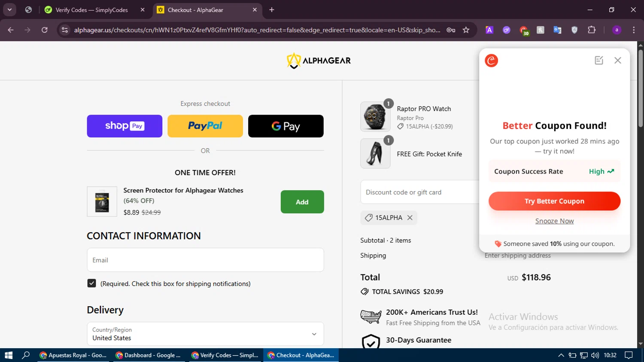Bookmark this page with star icon

pyautogui.click(x=466, y=30)
